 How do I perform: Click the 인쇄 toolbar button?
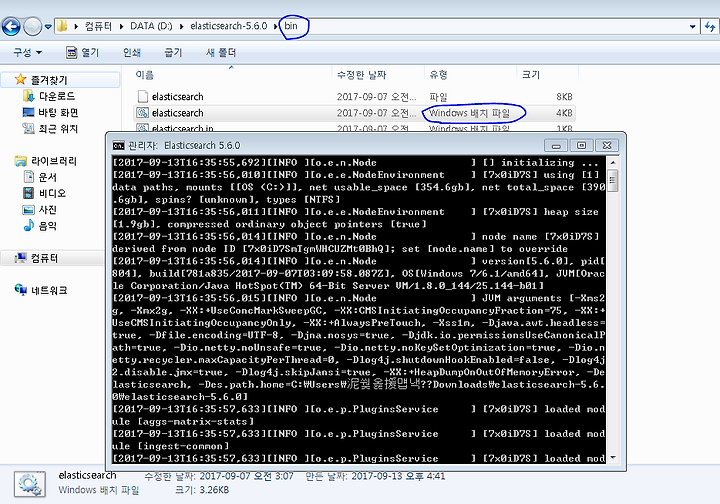pos(132,52)
